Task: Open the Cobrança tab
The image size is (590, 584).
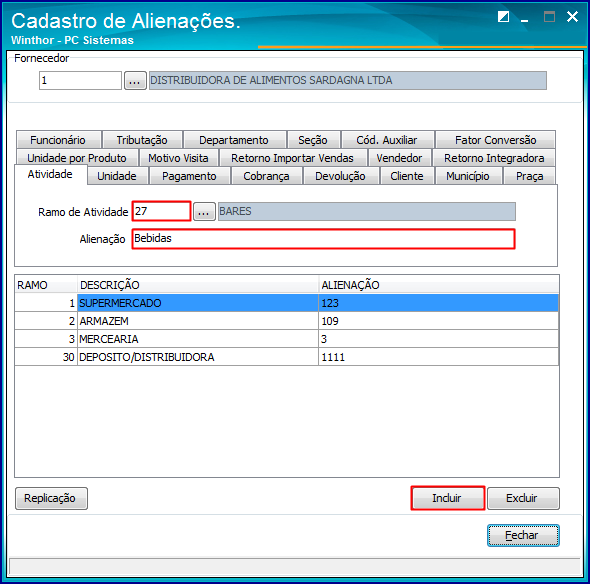Action: pos(266,176)
